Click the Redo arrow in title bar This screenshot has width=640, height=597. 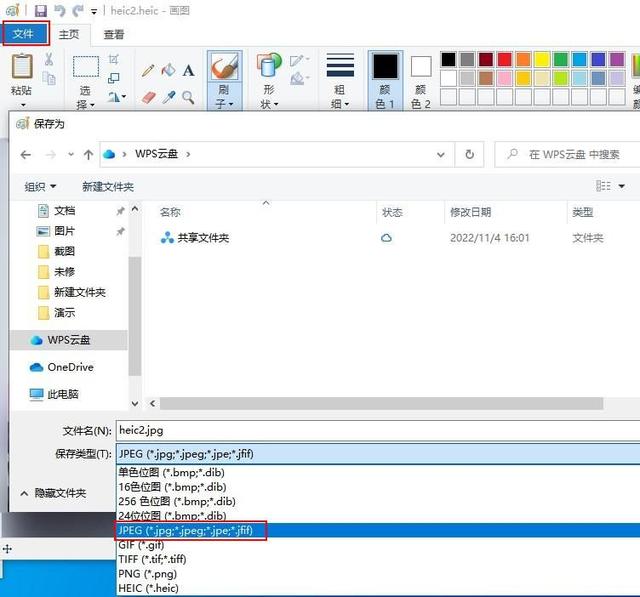click(x=78, y=11)
